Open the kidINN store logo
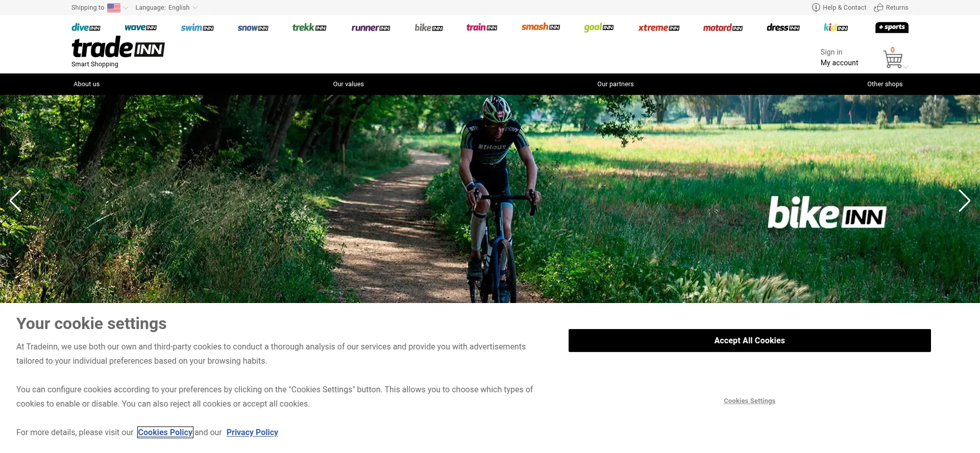This screenshot has width=980, height=453. pyautogui.click(x=836, y=28)
